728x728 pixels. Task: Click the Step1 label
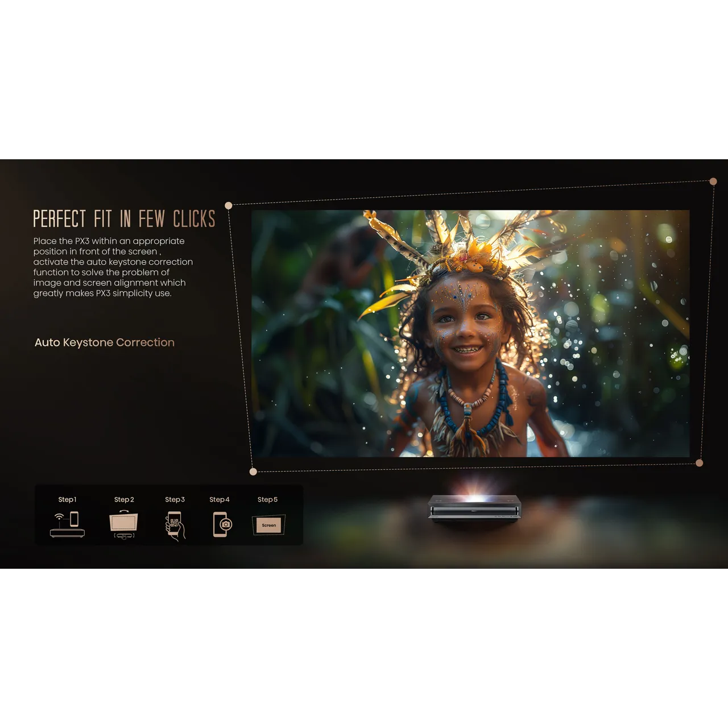click(67, 499)
